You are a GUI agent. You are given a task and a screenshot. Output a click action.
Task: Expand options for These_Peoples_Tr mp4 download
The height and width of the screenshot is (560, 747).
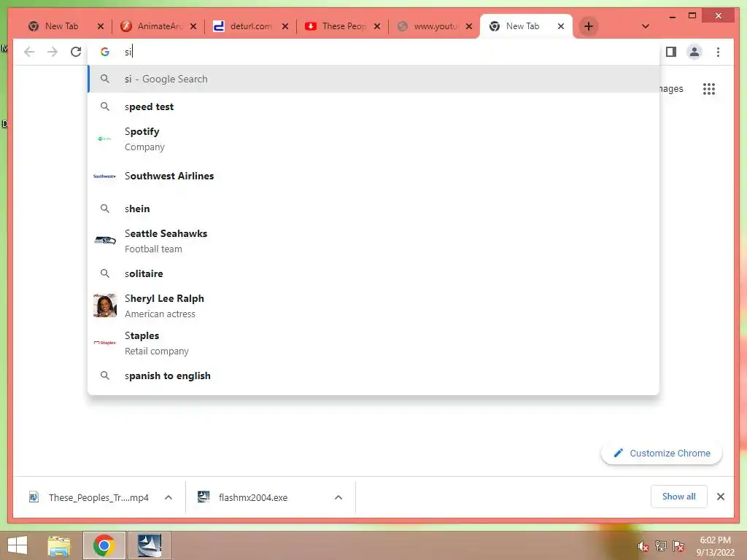[169, 497]
